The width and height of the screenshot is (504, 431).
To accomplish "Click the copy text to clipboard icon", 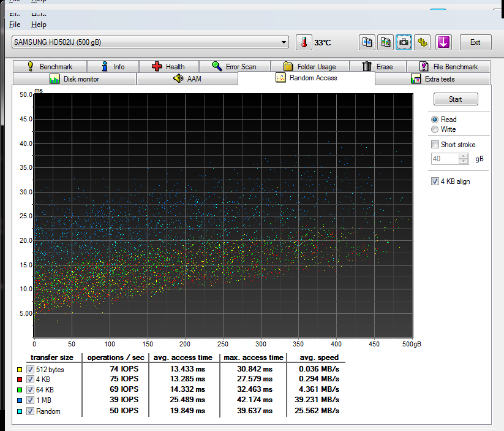I will pos(367,42).
